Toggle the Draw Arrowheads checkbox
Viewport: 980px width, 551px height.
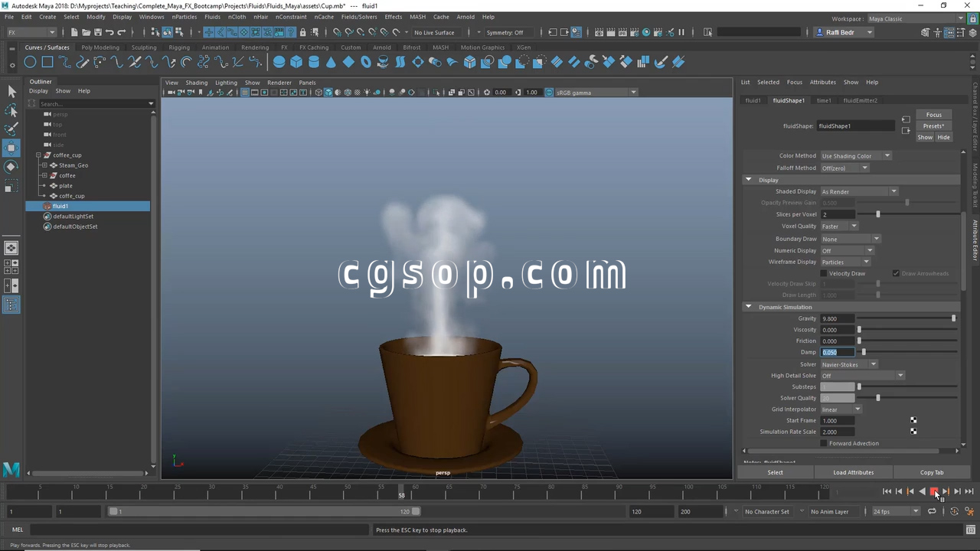tap(896, 273)
